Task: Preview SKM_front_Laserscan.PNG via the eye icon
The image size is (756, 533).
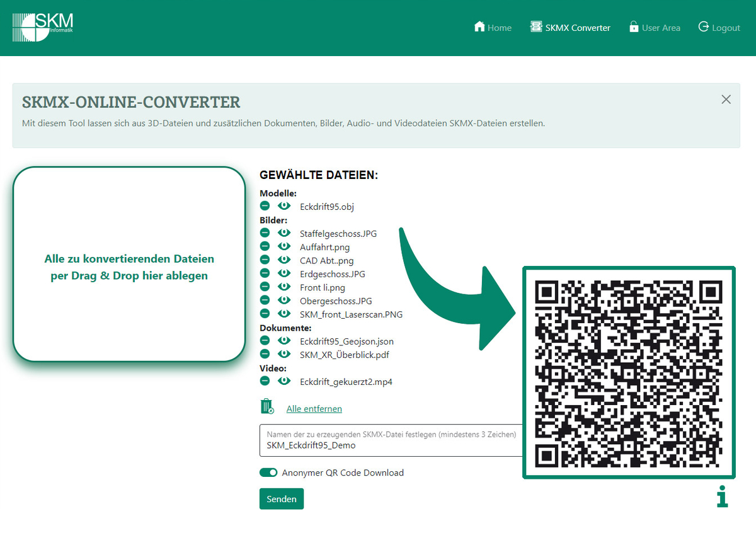Action: (284, 314)
